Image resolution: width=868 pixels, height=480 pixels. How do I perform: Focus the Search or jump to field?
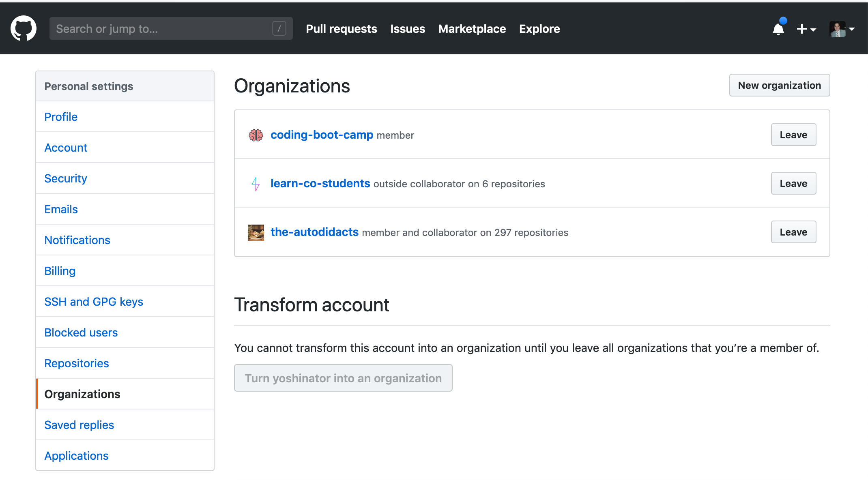coord(162,28)
